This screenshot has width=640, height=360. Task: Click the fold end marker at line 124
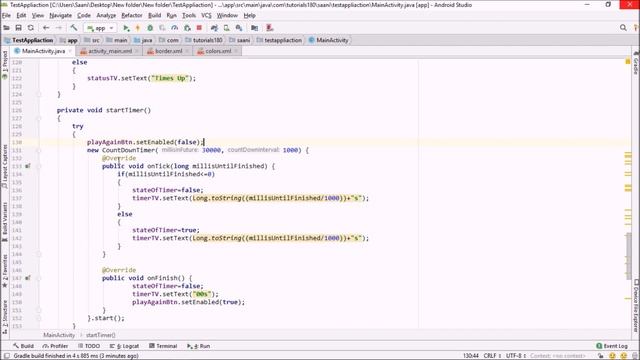click(39, 94)
